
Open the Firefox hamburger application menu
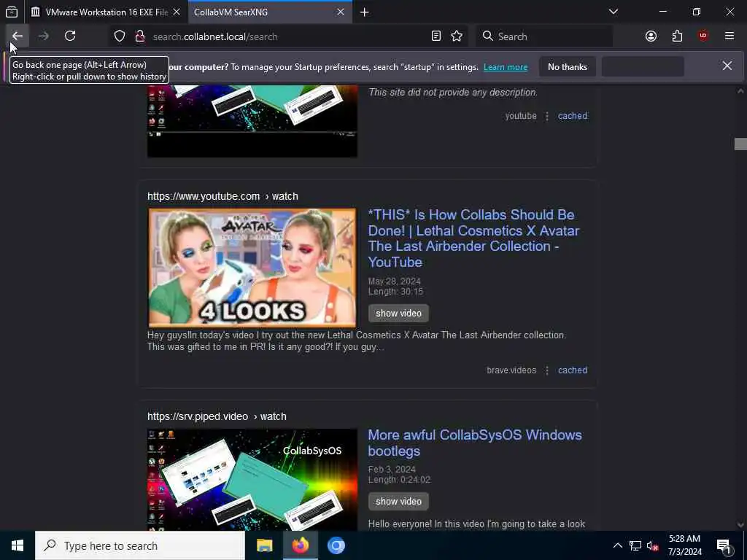pyautogui.click(x=729, y=36)
